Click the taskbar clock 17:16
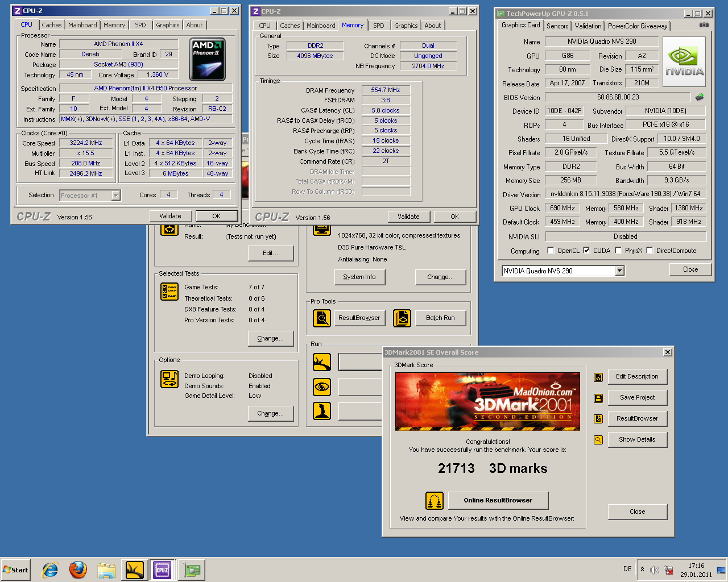 pos(696,566)
